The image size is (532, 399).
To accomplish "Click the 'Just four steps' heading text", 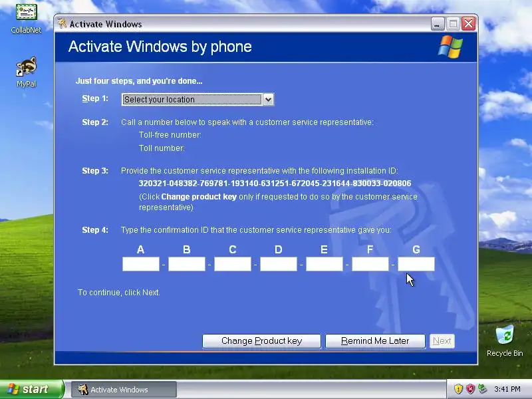I will (139, 81).
